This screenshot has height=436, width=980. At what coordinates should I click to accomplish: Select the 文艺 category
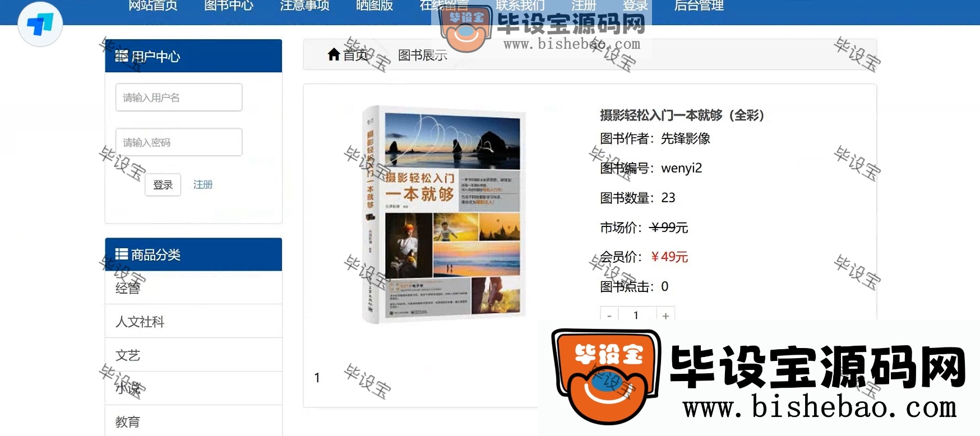[x=193, y=355]
